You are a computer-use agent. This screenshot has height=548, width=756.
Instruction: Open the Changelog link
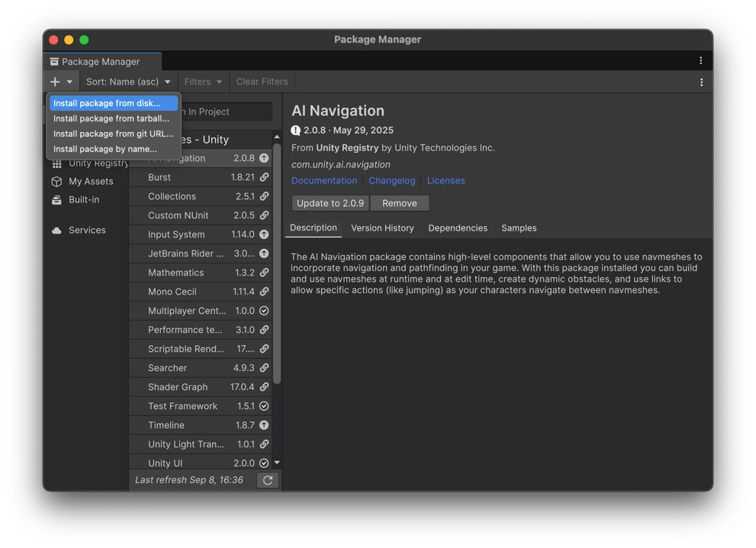392,181
